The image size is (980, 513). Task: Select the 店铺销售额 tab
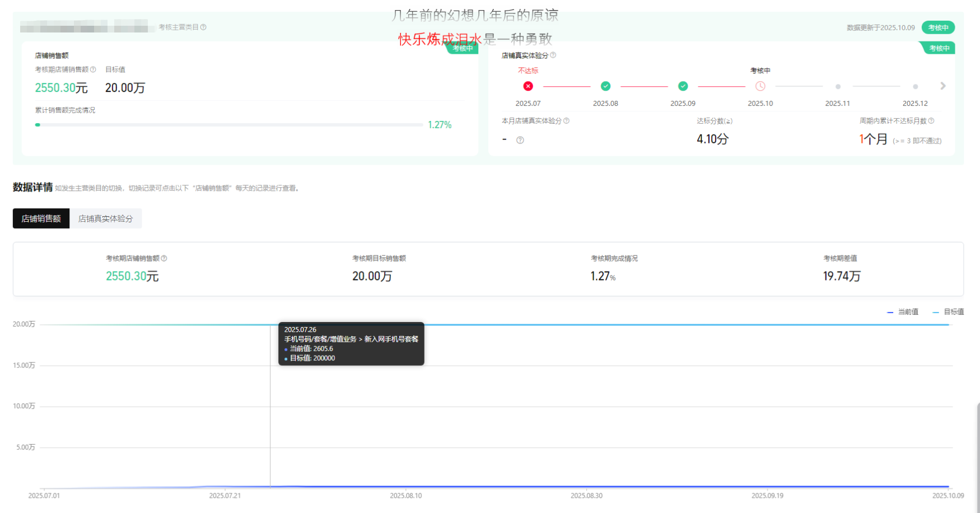click(41, 218)
